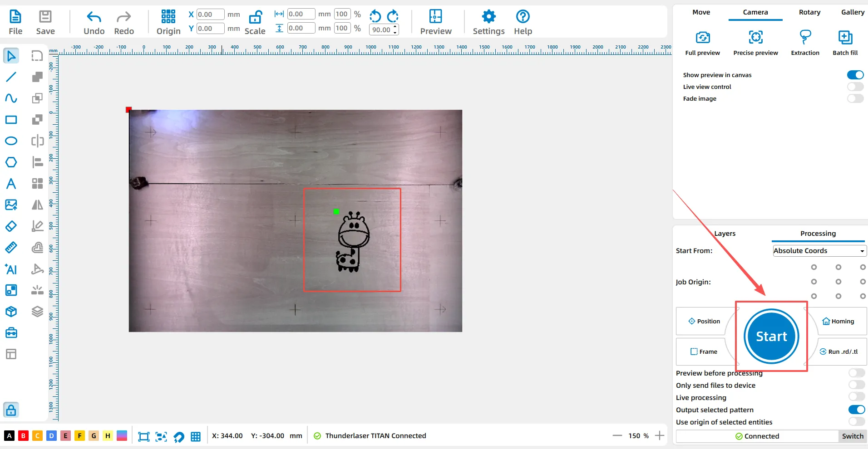Screen dimensions: 868x449
Task: Select the Ellipse drawing tool
Action: [11, 141]
